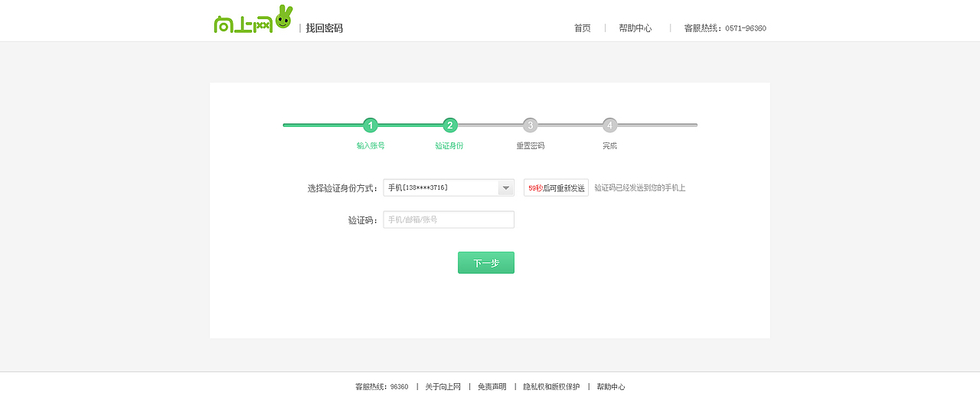Open 帮助中心 footer link
Screen dimensions: 980x400
[x=611, y=387]
